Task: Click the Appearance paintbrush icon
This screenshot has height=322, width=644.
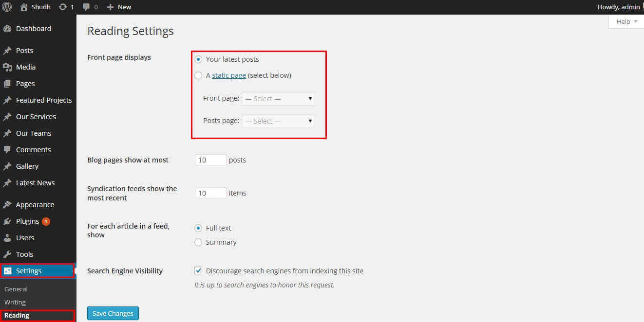Action: (7, 205)
